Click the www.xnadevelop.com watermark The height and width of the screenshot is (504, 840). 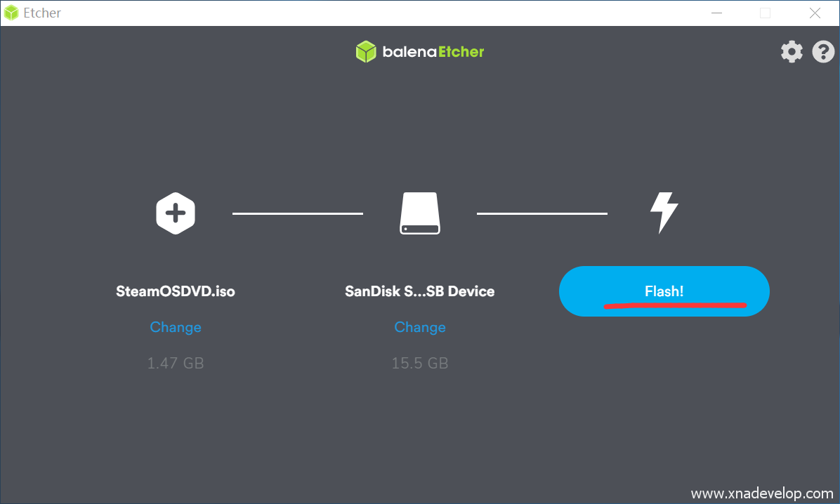click(762, 493)
